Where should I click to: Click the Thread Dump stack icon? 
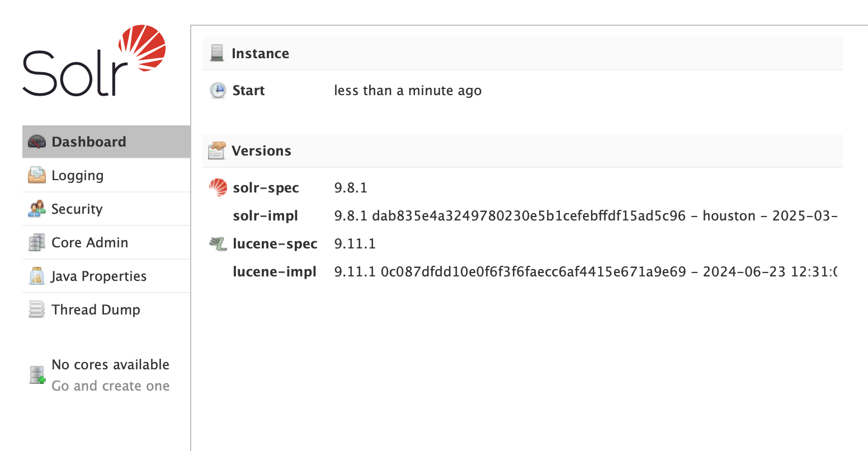coord(37,309)
